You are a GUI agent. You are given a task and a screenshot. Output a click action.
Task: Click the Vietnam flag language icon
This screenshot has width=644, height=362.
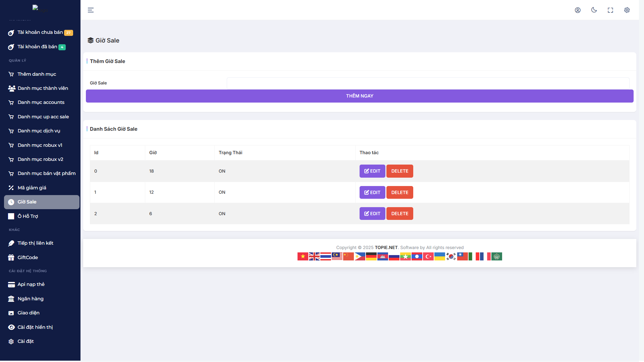pyautogui.click(x=303, y=256)
